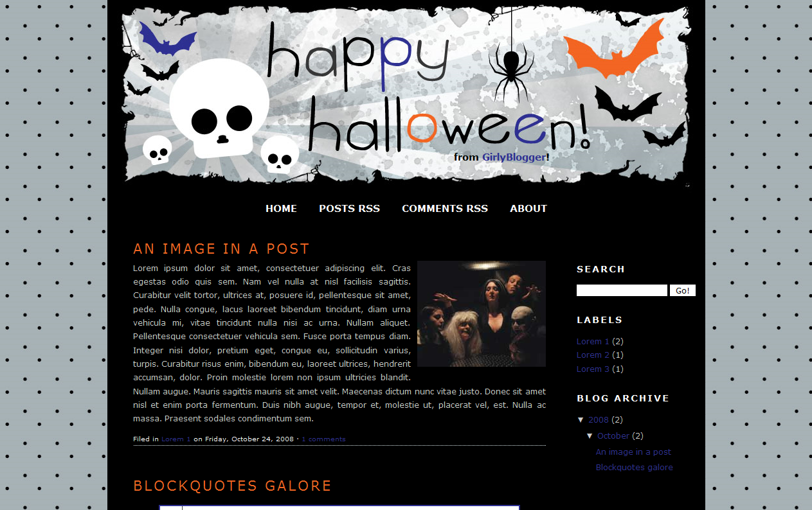Screen dimensions: 812x510
Task: Click the Go! search button
Action: point(683,290)
